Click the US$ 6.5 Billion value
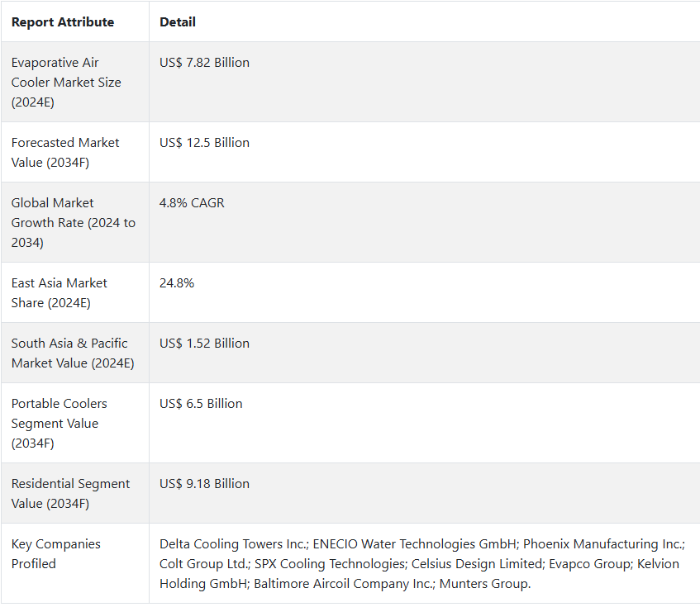The height and width of the screenshot is (607, 700). pos(201,404)
